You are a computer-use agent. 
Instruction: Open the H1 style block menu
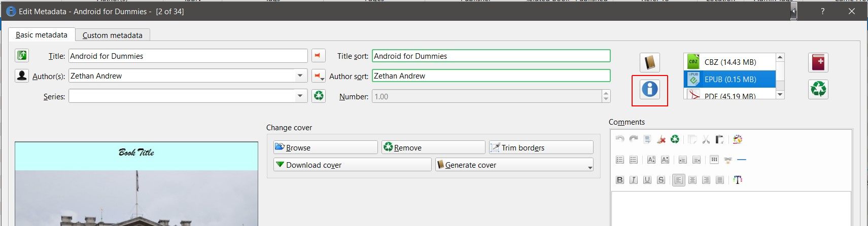pos(714,160)
